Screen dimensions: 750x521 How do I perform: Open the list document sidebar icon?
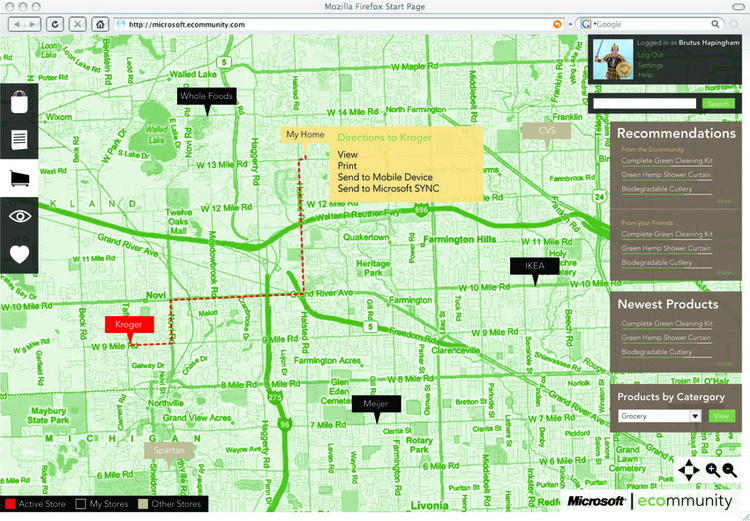coord(18,140)
